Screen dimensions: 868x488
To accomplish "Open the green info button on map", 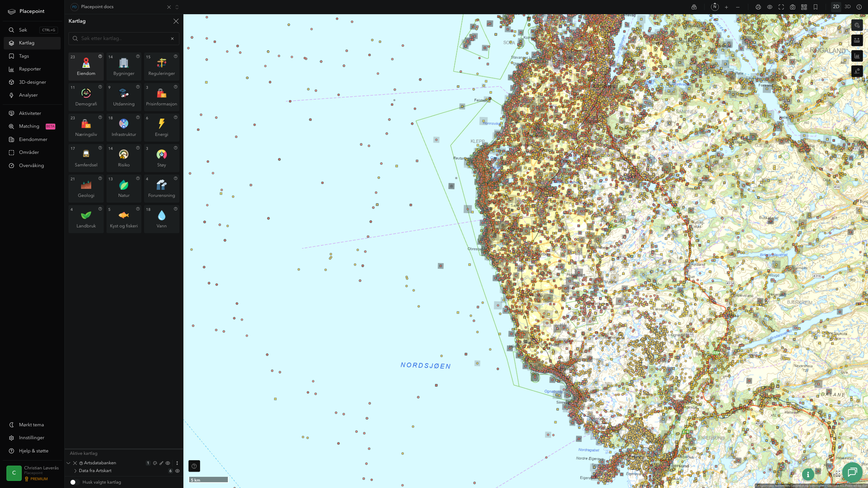I will click(x=808, y=474).
